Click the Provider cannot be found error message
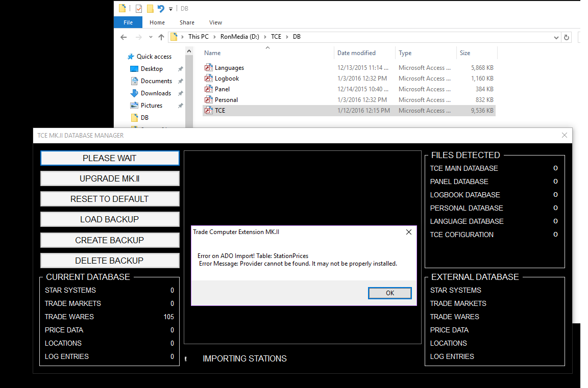This screenshot has width=588, height=388. click(x=298, y=264)
